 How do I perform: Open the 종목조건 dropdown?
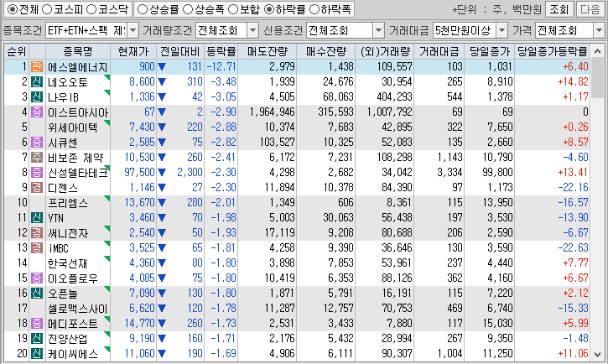point(133,30)
